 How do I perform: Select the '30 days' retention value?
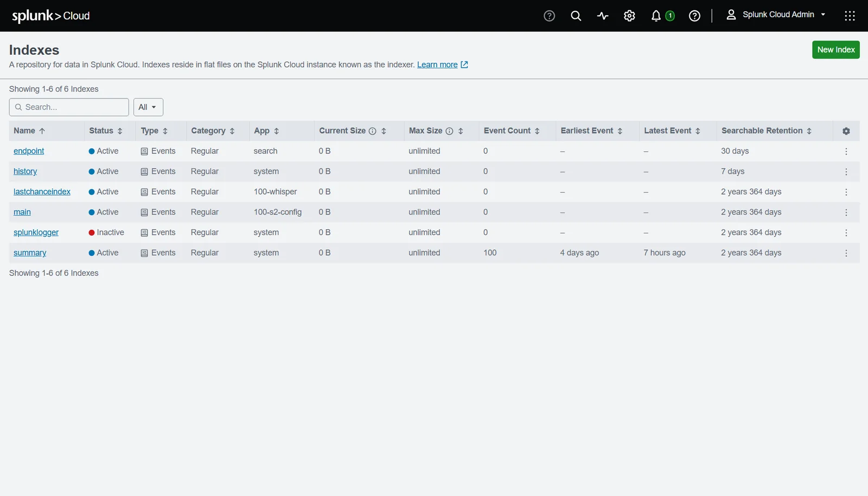[x=735, y=151]
